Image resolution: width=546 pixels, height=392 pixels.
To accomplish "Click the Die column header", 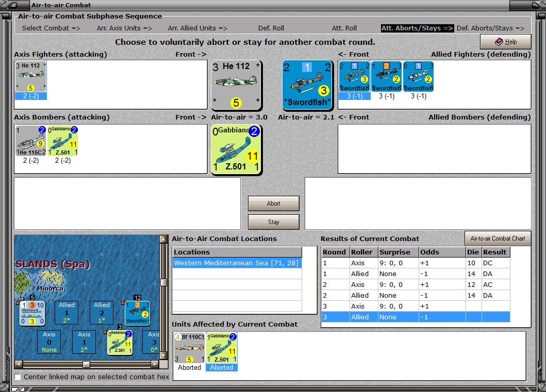I will coord(473,252).
